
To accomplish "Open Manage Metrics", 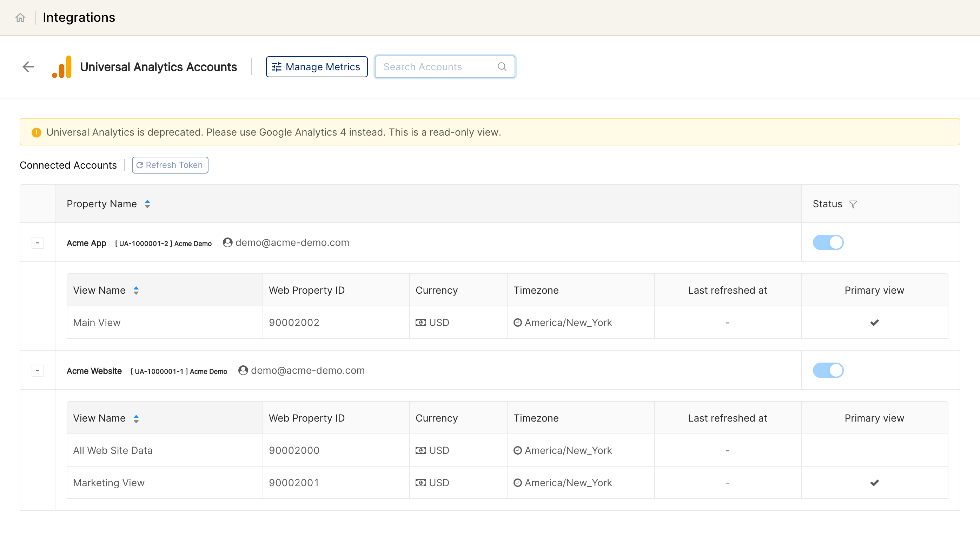I will coord(317,67).
